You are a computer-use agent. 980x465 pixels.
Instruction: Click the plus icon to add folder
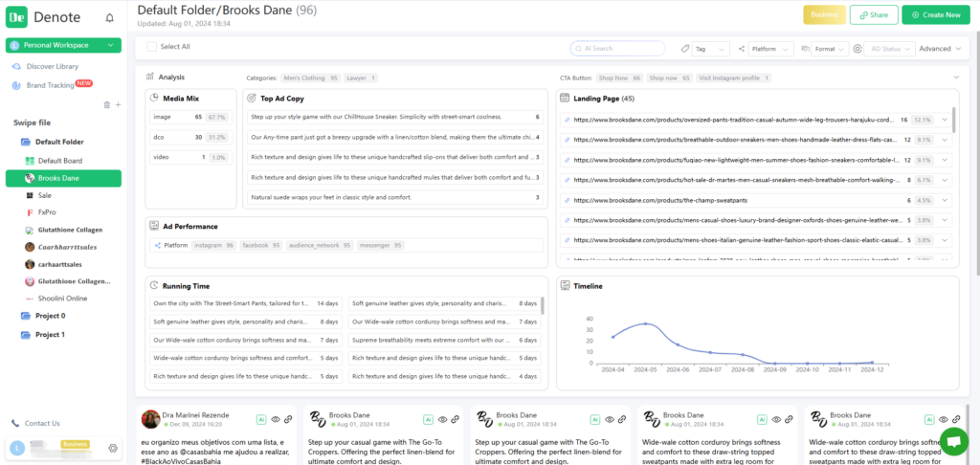(x=118, y=104)
